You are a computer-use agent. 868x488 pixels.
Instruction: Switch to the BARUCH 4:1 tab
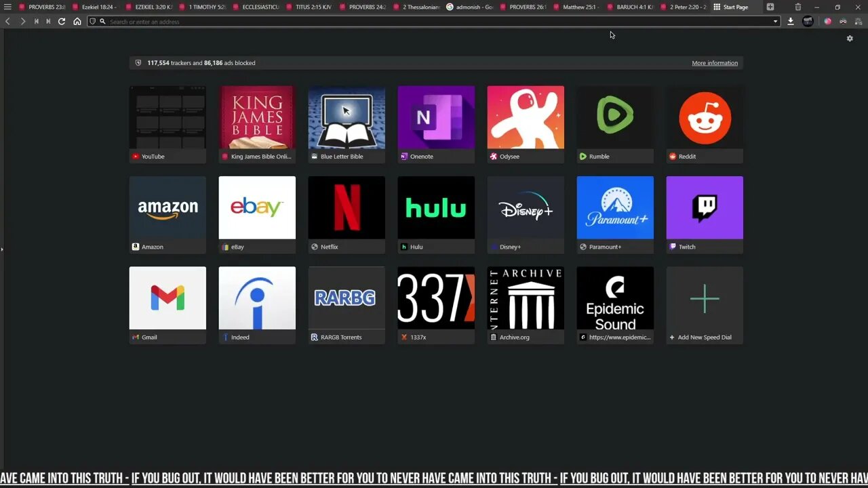coord(631,7)
